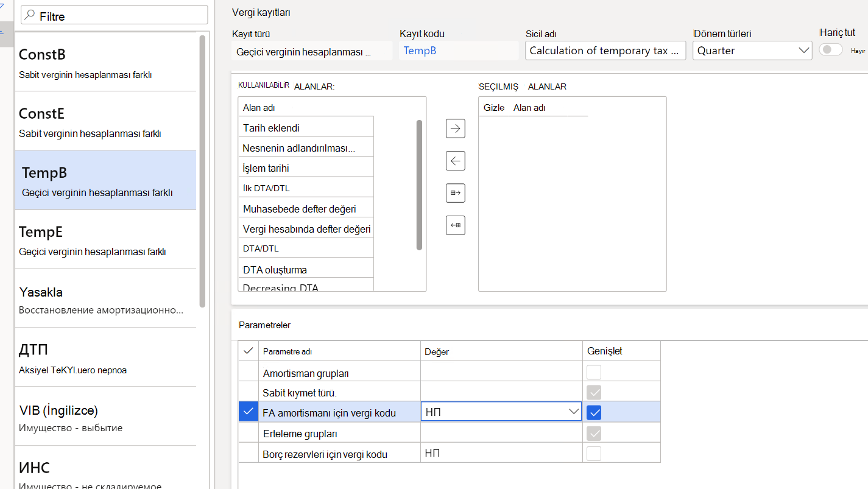Screen dimensions: 868x489
Task: Click the available fields list scrollbar
Action: coord(419,185)
